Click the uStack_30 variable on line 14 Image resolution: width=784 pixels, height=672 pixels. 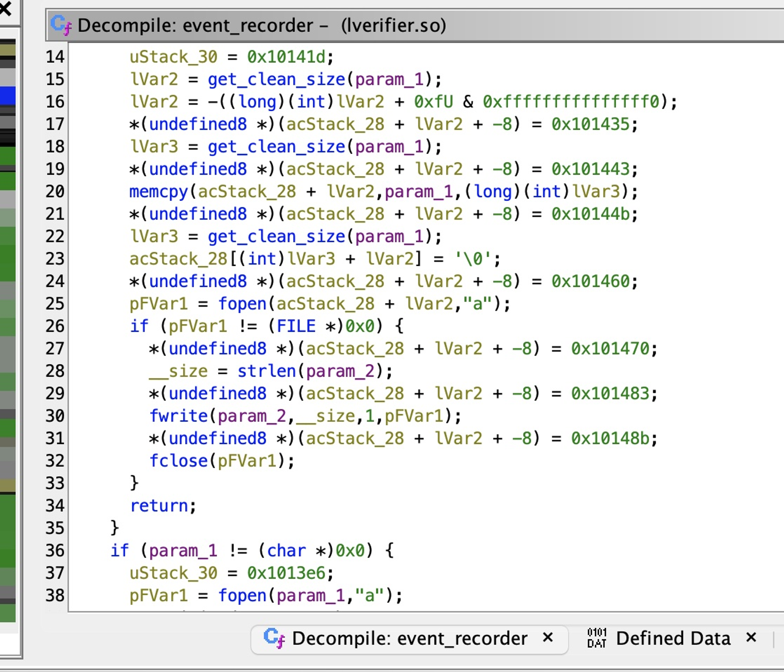pos(173,57)
